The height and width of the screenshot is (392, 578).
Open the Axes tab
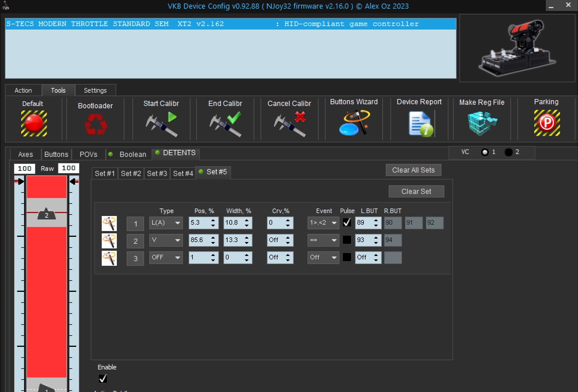tap(26, 154)
